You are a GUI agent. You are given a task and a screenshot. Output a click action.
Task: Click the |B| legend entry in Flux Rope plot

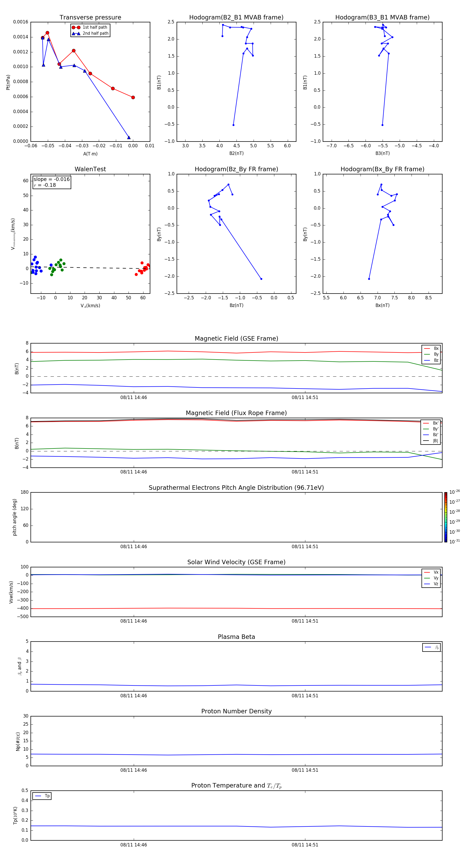click(431, 441)
